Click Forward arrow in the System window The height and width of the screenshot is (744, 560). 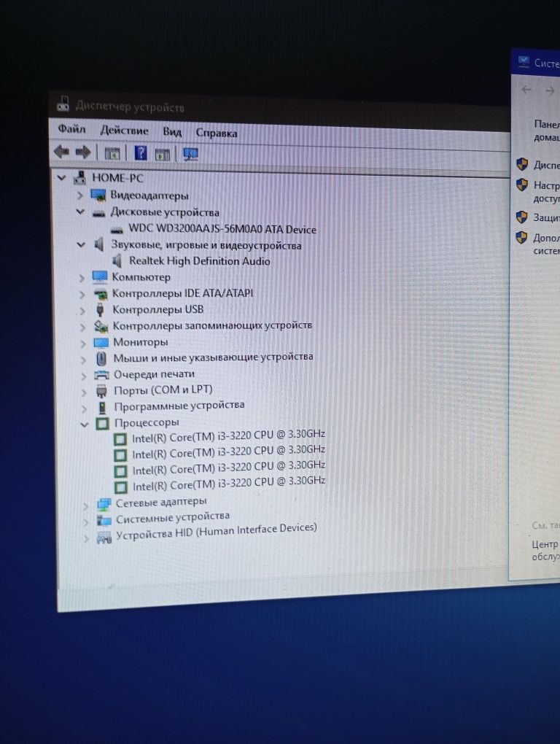[550, 90]
